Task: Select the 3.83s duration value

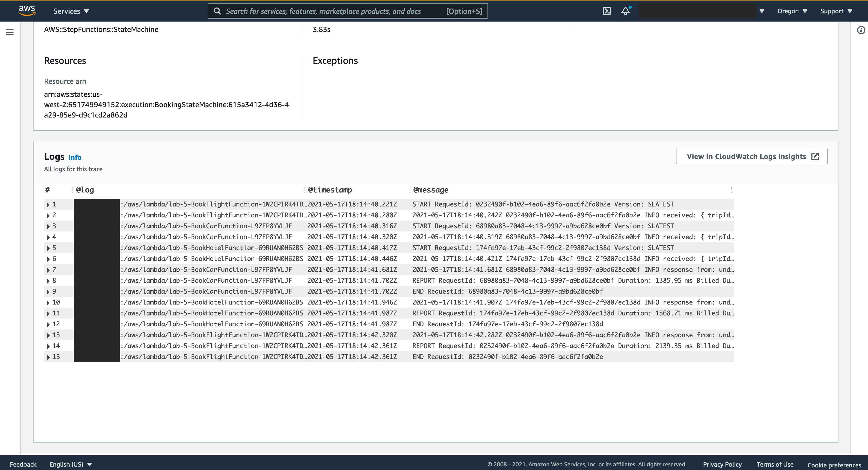Action: tap(321, 29)
